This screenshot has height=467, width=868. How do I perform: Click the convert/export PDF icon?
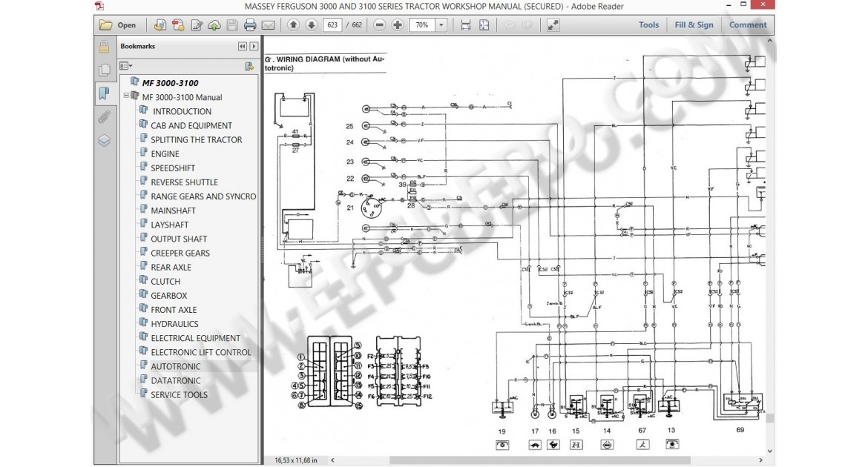pos(178,25)
